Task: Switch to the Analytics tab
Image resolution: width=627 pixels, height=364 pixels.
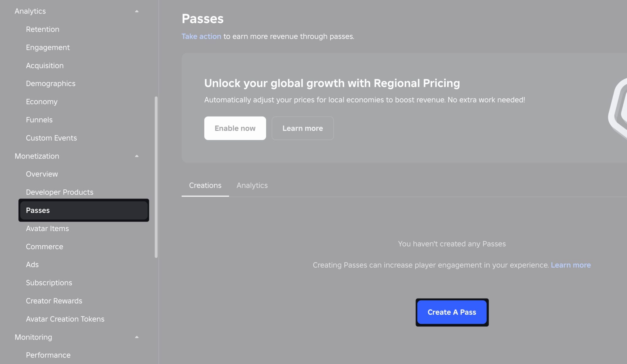Action: [x=252, y=185]
